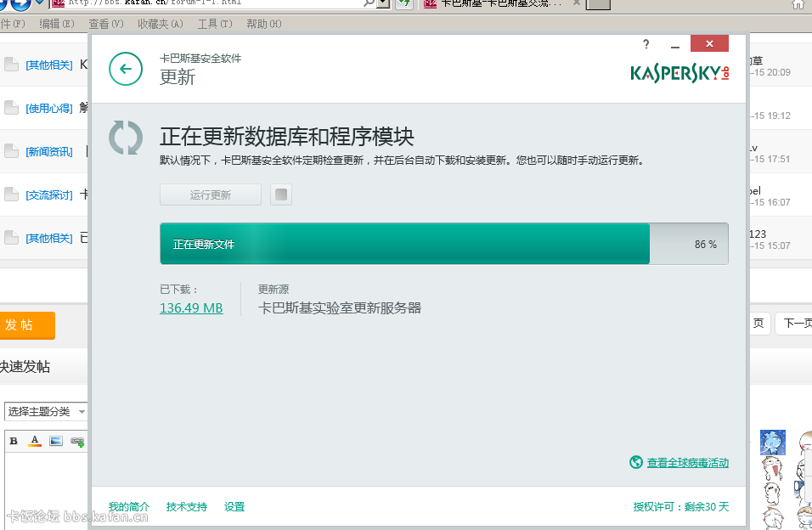Click the address bar search magnifier icon

click(369, 3)
